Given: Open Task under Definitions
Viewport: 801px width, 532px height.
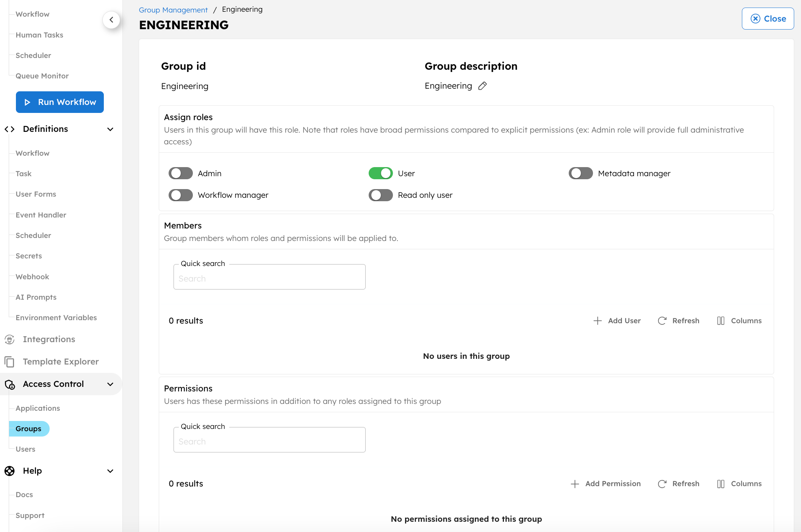Looking at the screenshot, I should click(23, 174).
